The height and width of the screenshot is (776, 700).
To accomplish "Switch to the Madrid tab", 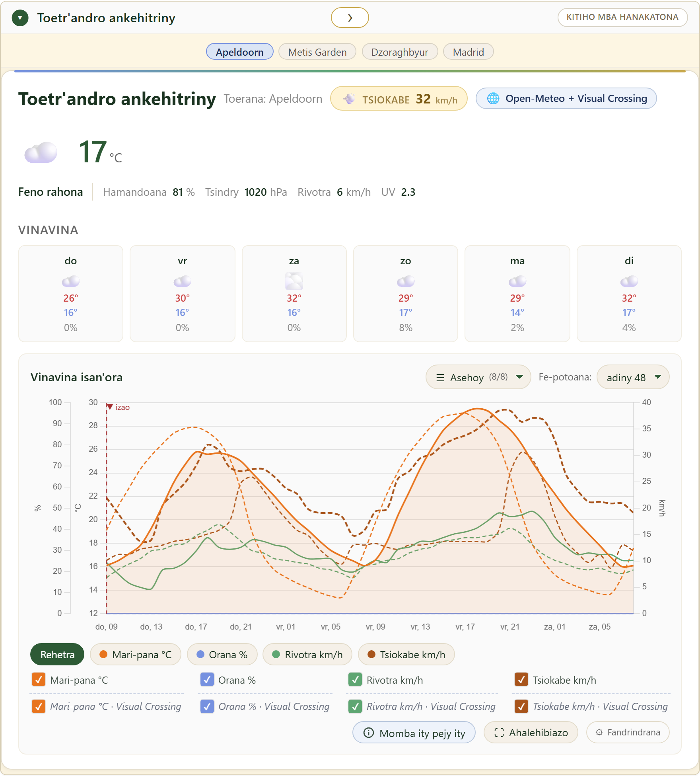I will pyautogui.click(x=468, y=52).
